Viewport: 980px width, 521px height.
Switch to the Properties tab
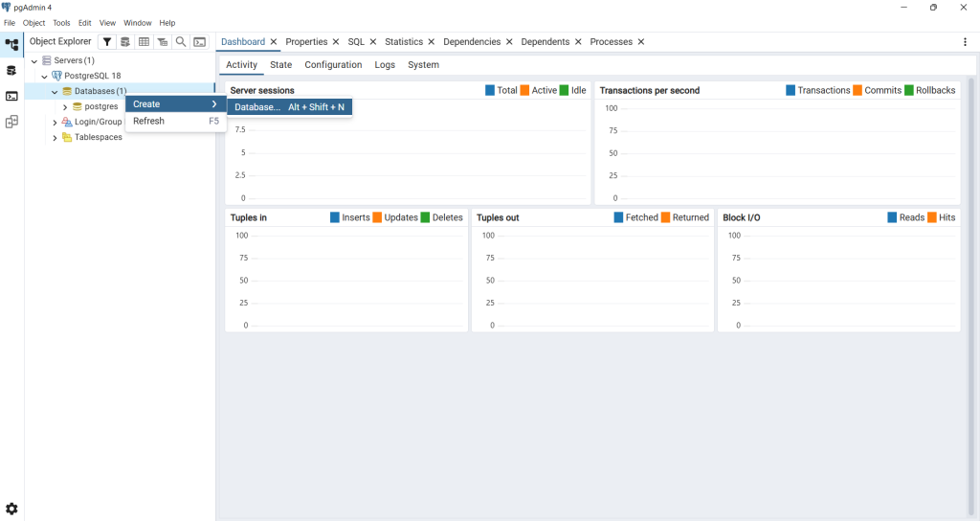tap(306, 42)
